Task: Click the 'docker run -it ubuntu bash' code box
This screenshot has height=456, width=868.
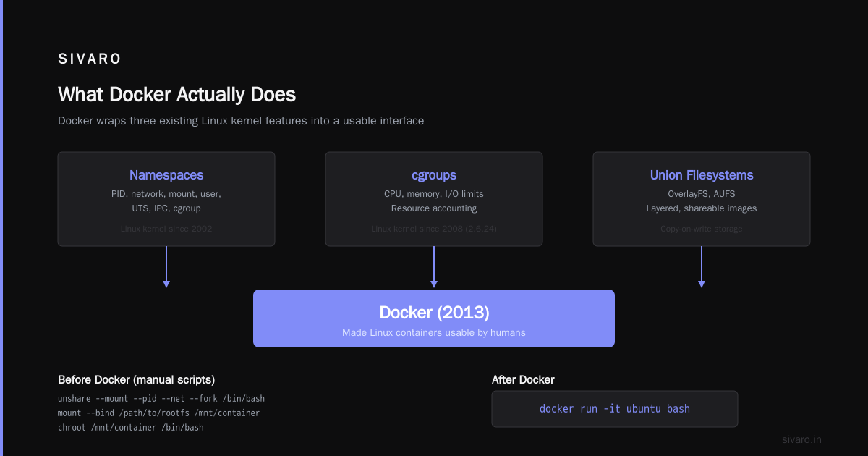Action: (615, 409)
